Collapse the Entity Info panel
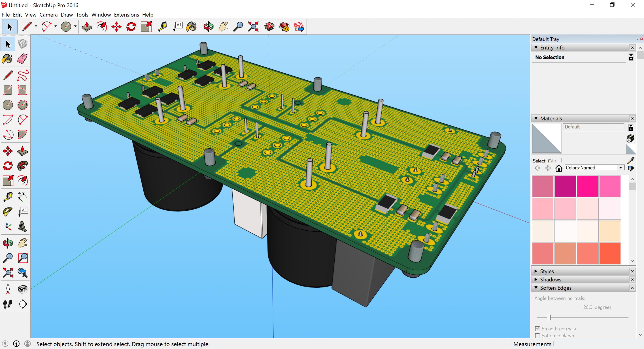The image size is (644, 349). pos(536,47)
